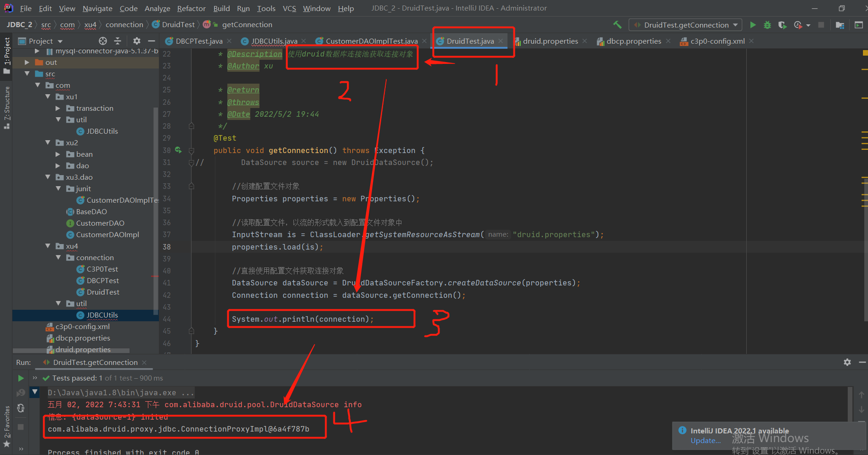868x455 pixels.
Task: Click the Stop square in top toolbar
Action: point(821,25)
